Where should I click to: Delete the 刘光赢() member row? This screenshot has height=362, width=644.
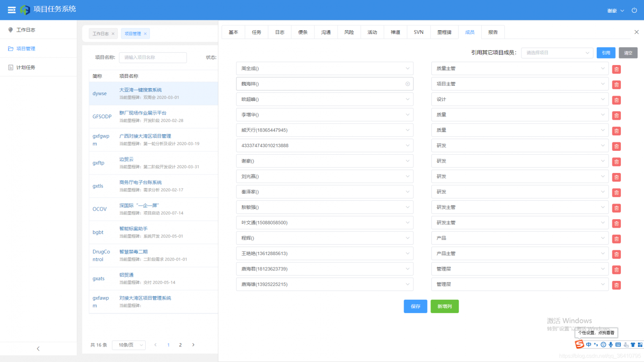(x=616, y=177)
